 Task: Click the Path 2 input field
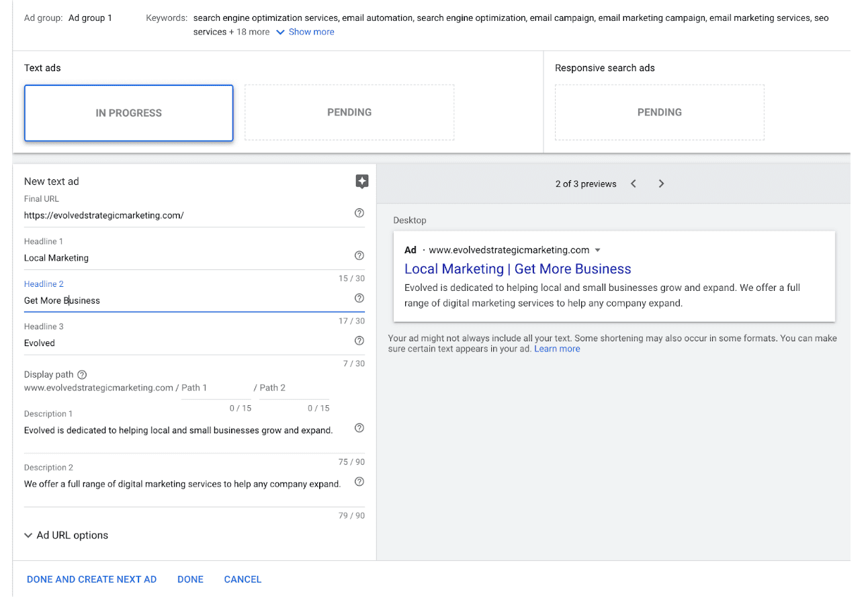(294, 388)
